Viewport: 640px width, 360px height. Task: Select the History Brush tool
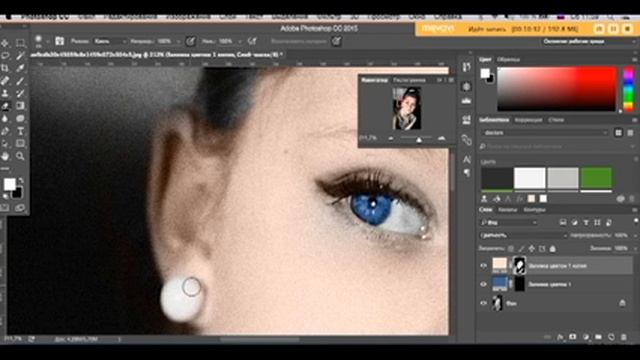[20, 93]
